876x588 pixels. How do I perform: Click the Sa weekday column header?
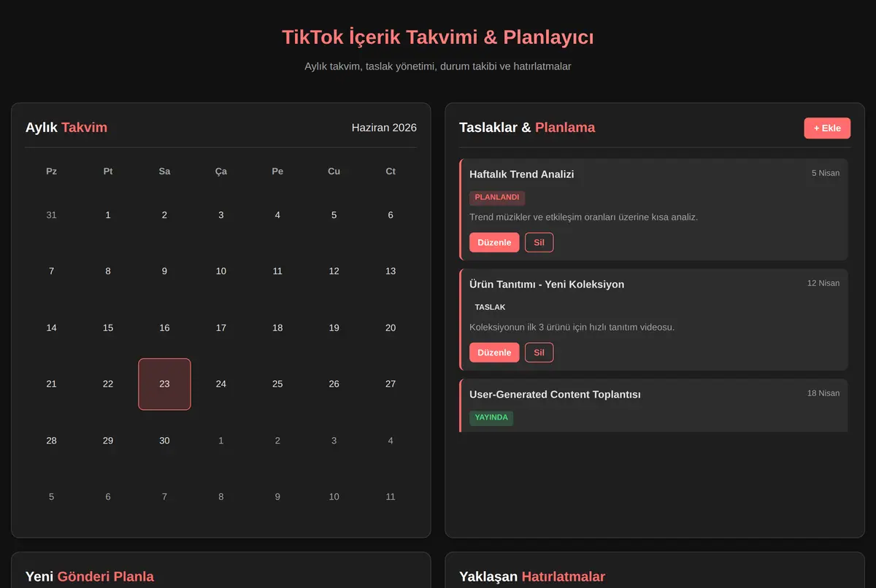[164, 171]
